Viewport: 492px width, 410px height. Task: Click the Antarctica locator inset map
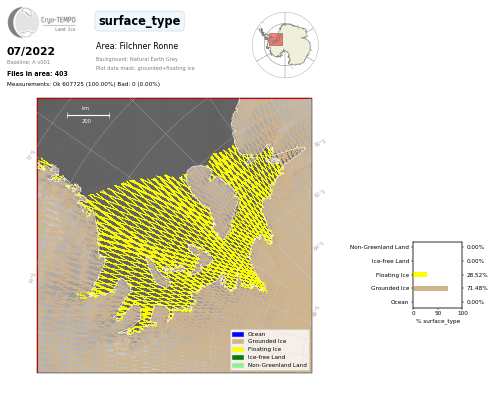coord(285,45)
